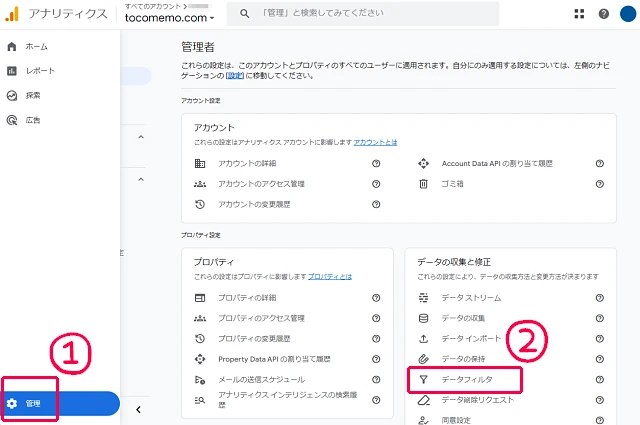Image resolution: width=640 pixels, height=425 pixels.
Task: Click the database icon for データの収集
Action: pyautogui.click(x=424, y=318)
